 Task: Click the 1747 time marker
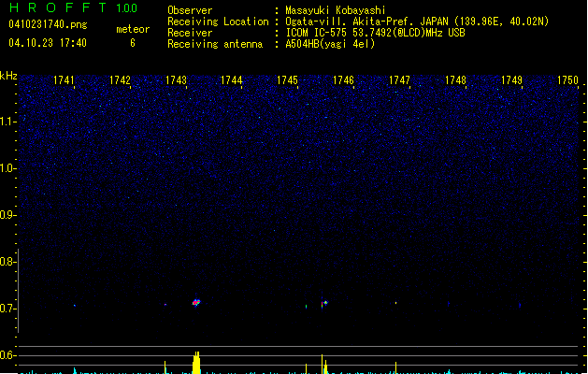400,80
